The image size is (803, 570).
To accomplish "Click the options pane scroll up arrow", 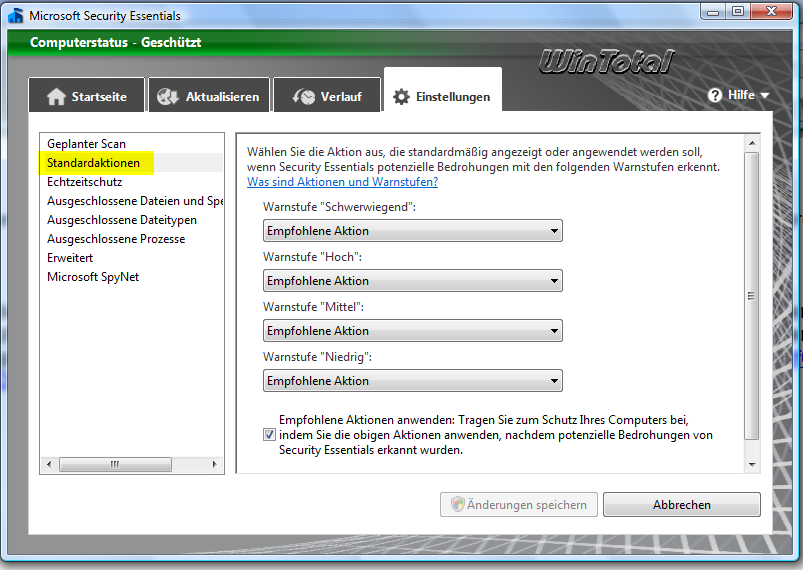I will [x=752, y=143].
